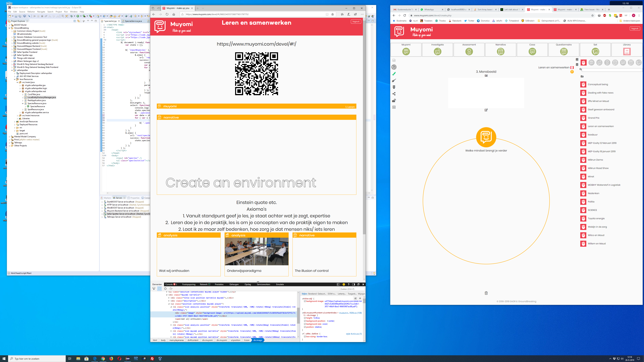The height and width of the screenshot is (362, 644).
Task: Click the add folder icon in library
Action: coord(582,76)
